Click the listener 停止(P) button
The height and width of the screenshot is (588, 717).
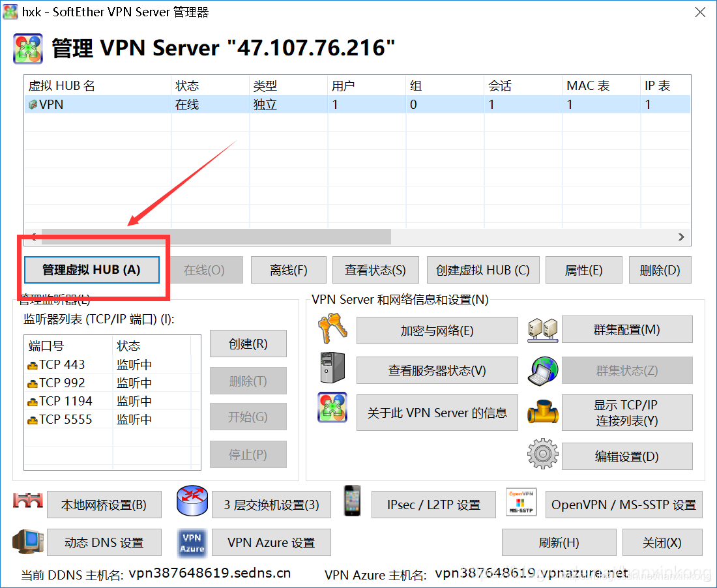pyautogui.click(x=248, y=454)
